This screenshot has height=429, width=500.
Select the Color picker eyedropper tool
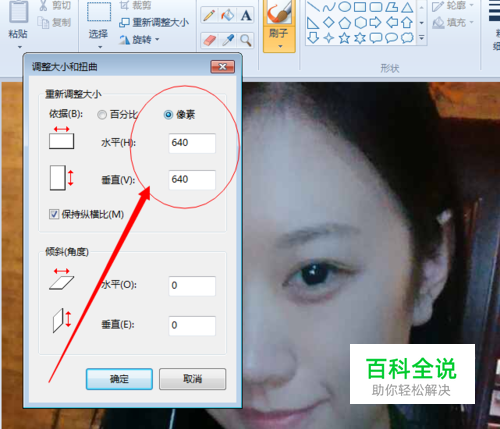227,40
